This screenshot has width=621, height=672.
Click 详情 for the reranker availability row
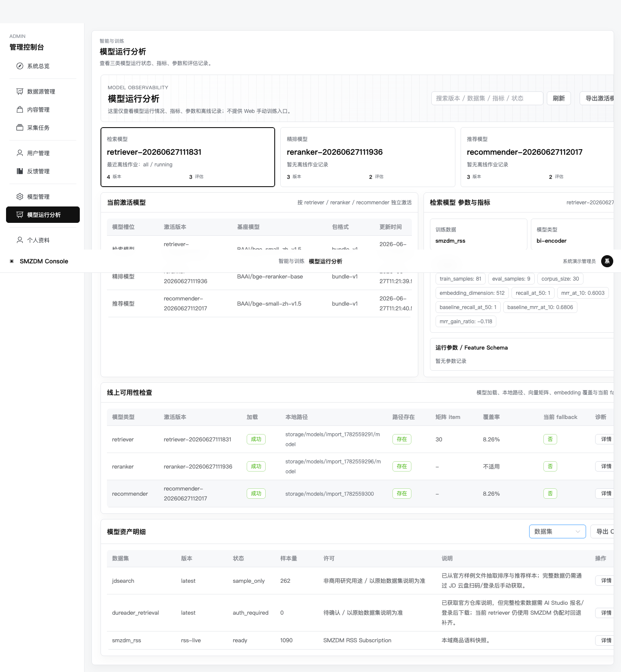point(605,466)
